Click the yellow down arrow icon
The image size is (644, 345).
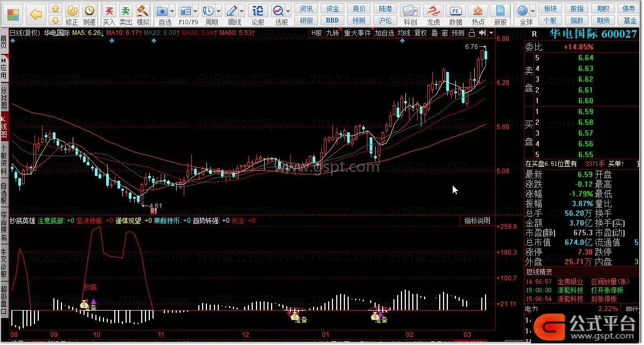[56, 20]
